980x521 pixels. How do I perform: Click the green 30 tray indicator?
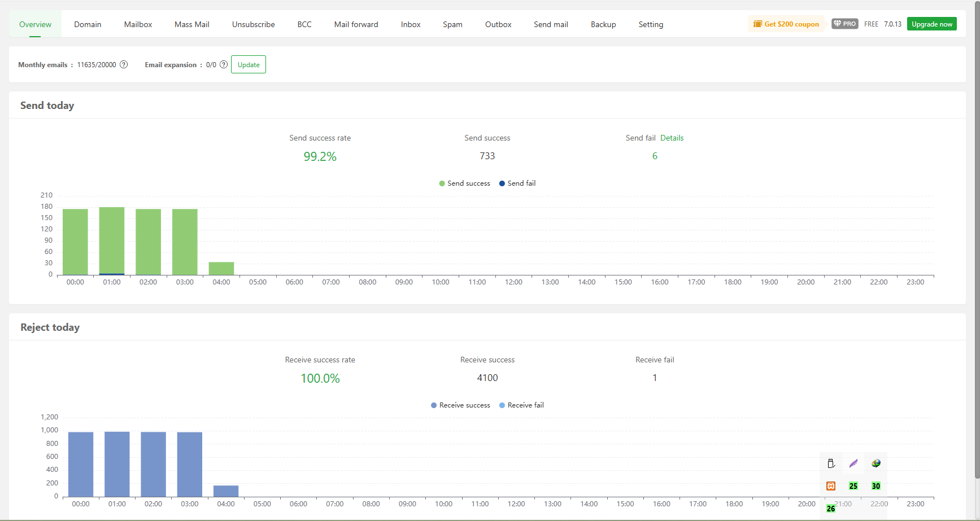click(x=876, y=486)
